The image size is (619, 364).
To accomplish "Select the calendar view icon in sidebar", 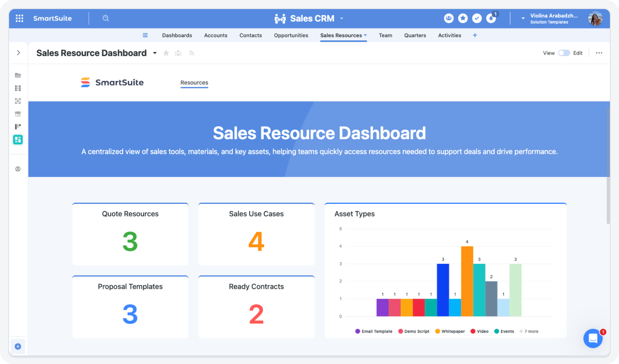I will coord(18,114).
